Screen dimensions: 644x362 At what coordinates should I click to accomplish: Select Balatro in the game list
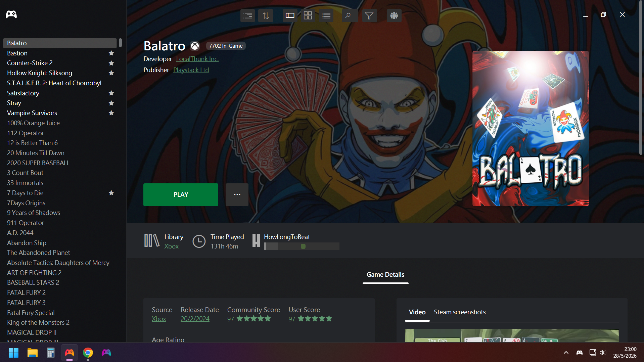point(60,43)
